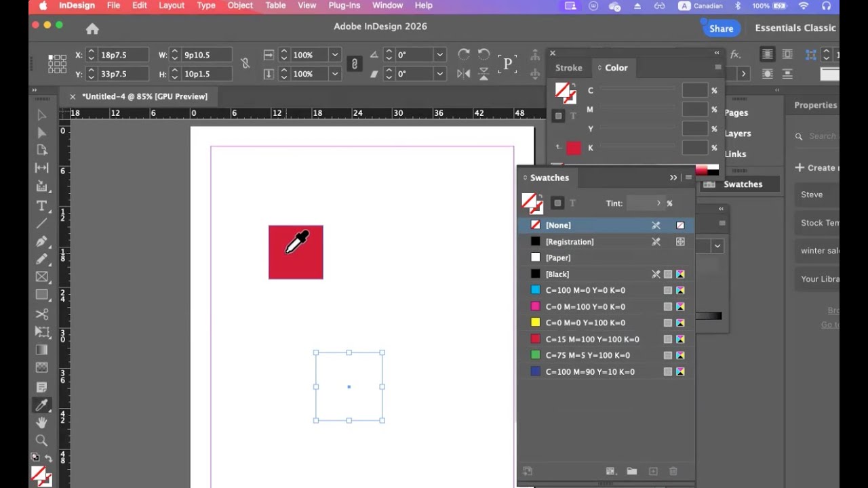
Task: Toggle constrain width and height proportions
Action: coord(245,64)
